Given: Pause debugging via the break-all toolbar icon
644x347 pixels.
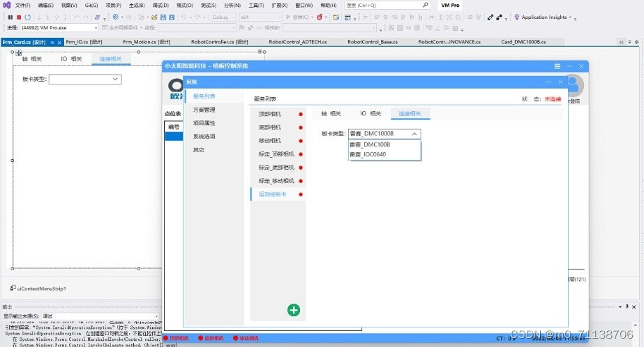Looking at the screenshot, I should 10,17.
